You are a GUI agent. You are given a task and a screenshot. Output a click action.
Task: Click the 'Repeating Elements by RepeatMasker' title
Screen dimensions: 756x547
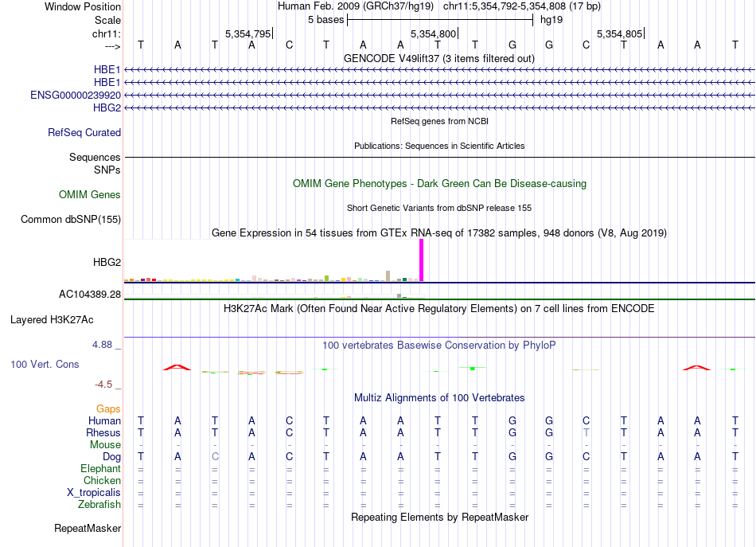439,517
